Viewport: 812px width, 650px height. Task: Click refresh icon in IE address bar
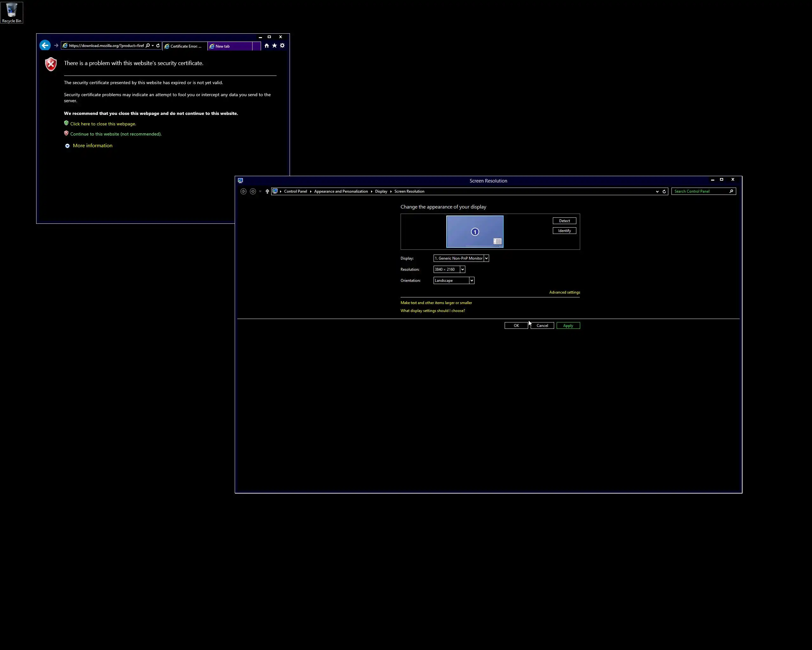coord(158,46)
